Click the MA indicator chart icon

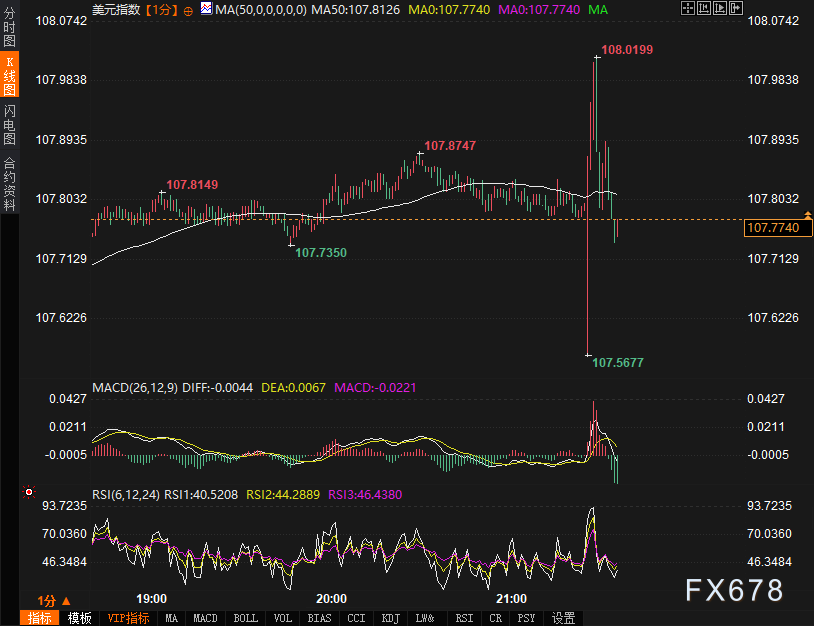205,8
